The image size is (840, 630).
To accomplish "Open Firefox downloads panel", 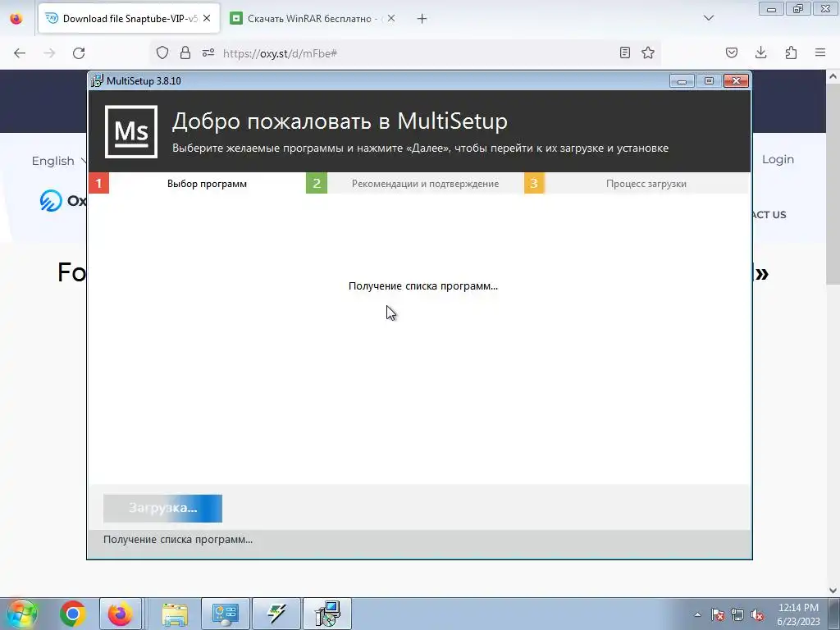I will point(760,52).
